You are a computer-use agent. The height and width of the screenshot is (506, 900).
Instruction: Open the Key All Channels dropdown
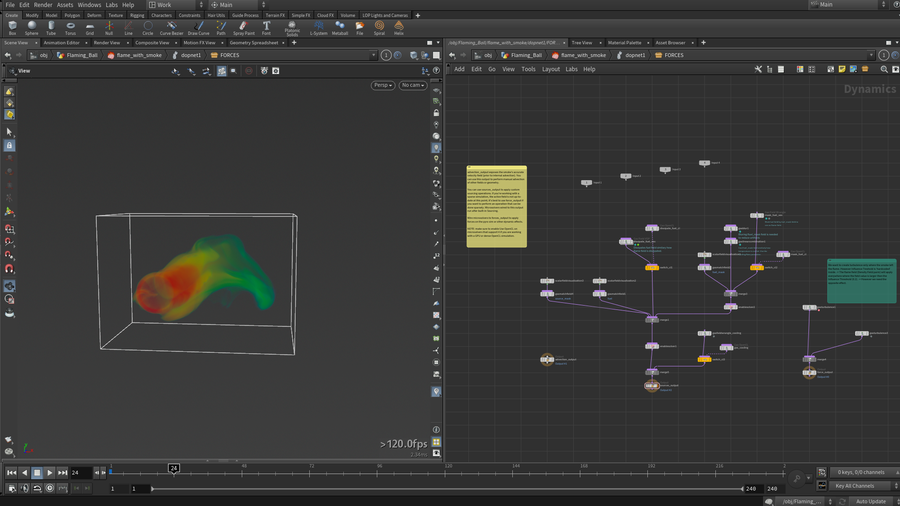pyautogui.click(x=864, y=486)
